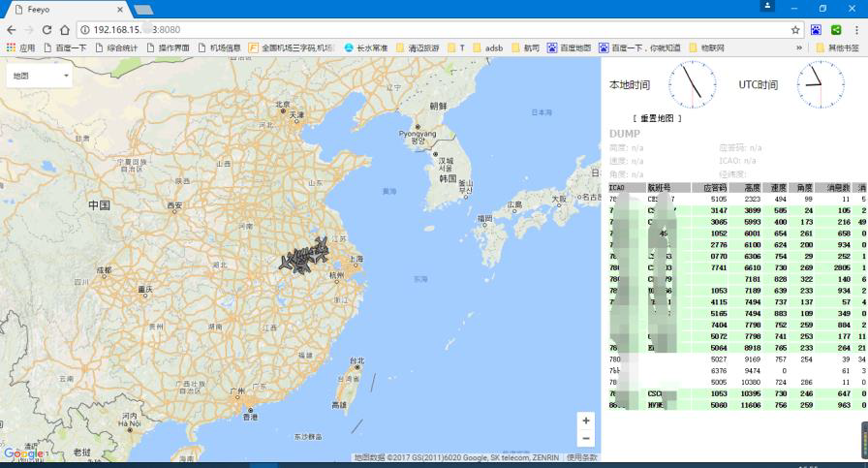Select the row with 应答码 7404
This screenshot has width=868, height=468.
738,326
